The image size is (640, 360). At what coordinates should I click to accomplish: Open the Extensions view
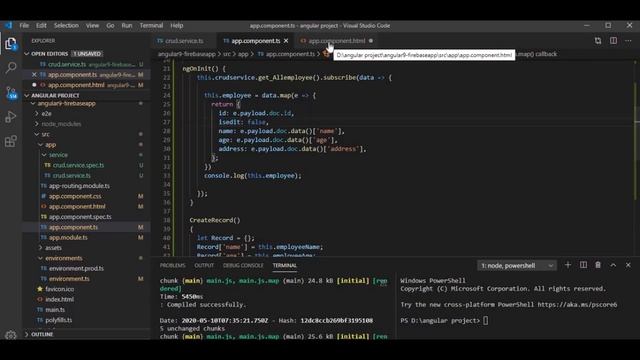pyautogui.click(x=11, y=142)
